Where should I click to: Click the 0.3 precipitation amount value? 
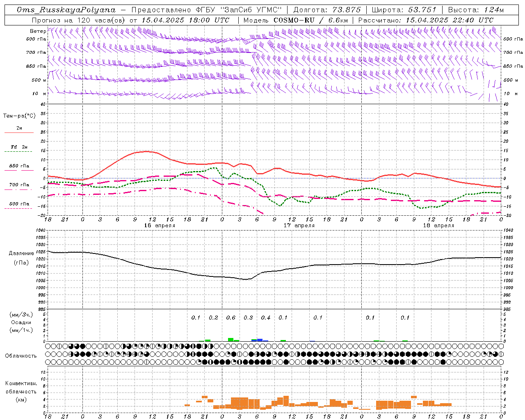click(248, 317)
